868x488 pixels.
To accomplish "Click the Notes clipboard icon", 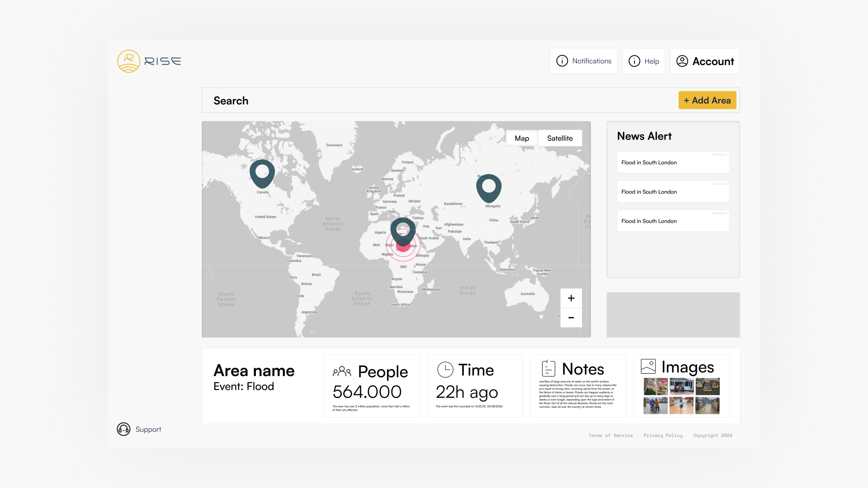I will (548, 368).
